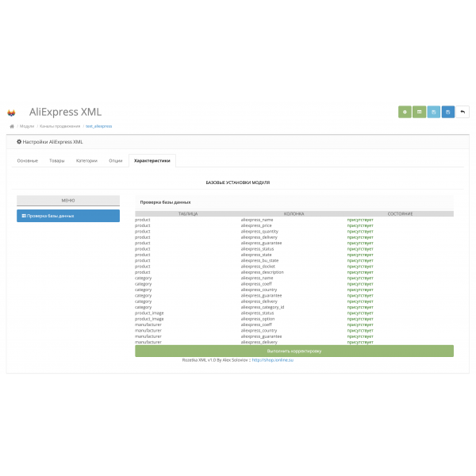Screen dimensions: 476x476
Task: Select the Опции tab
Action: 116,160
